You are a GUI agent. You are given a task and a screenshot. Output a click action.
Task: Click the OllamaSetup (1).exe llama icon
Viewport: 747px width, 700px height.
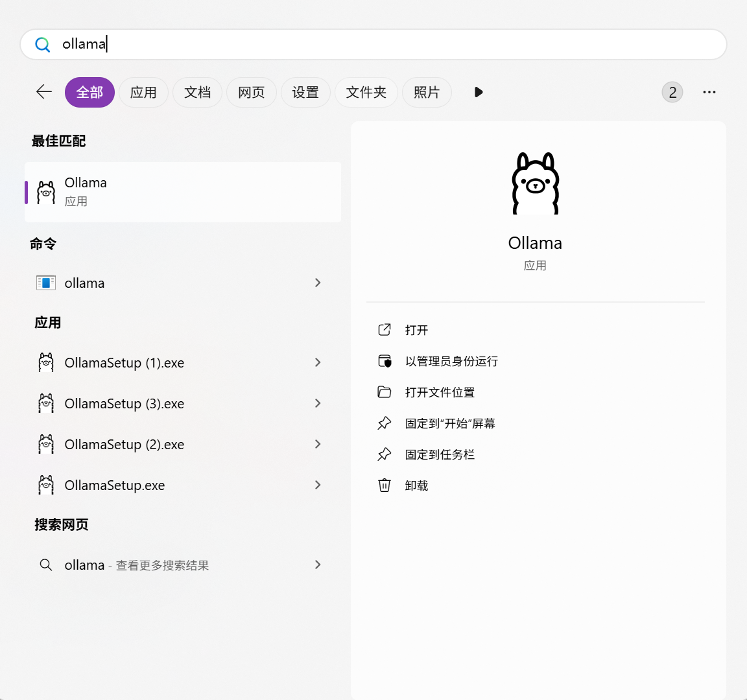pyautogui.click(x=45, y=362)
